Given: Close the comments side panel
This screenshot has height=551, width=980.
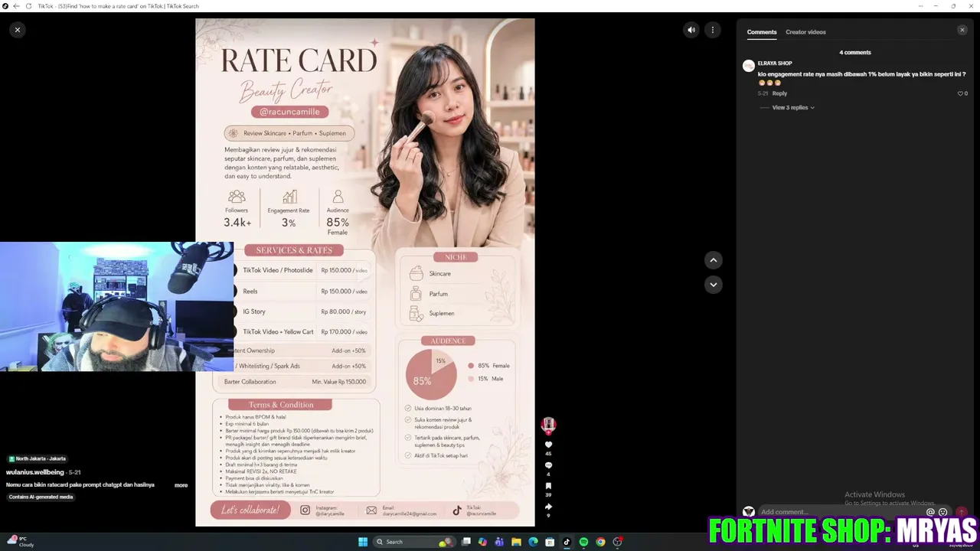Looking at the screenshot, I should (962, 30).
